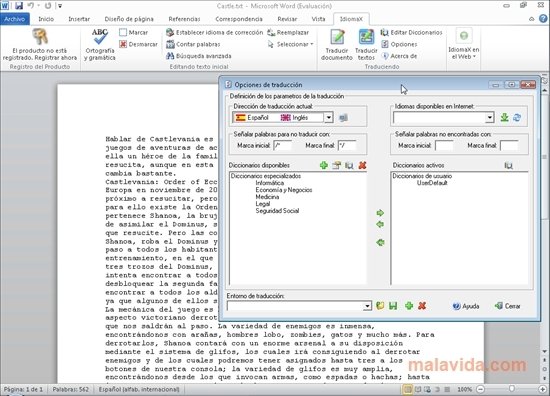
Task: Delete translation environment with red X icon
Action: (x=422, y=306)
